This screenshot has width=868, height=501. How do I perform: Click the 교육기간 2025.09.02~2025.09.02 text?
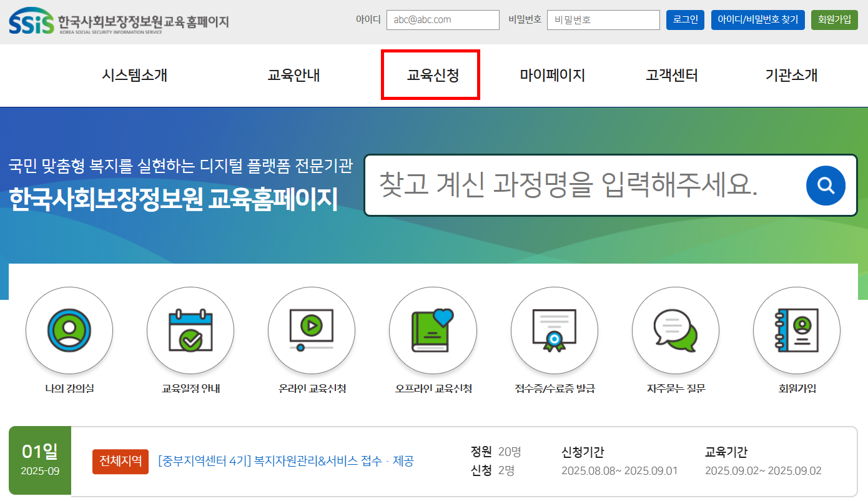click(x=763, y=462)
